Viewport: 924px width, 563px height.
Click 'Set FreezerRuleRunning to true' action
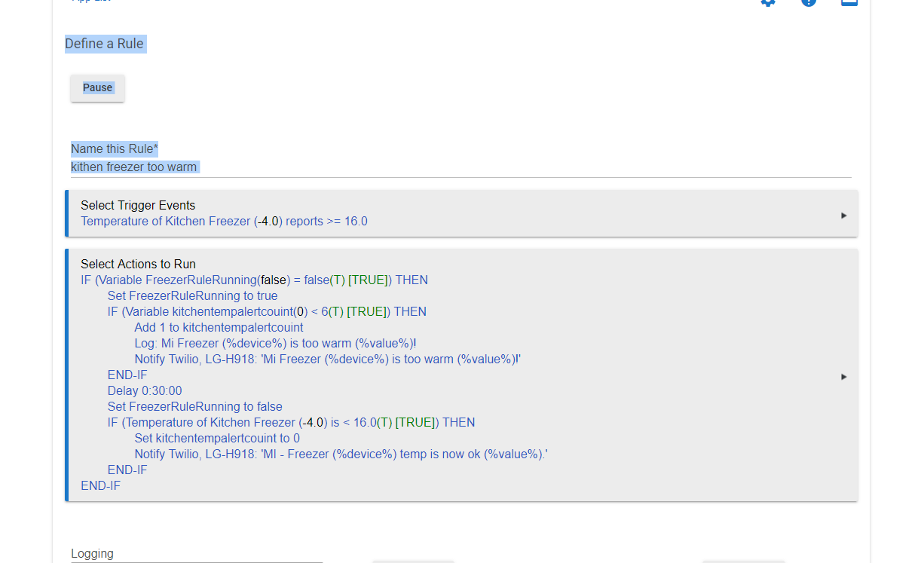coord(192,296)
